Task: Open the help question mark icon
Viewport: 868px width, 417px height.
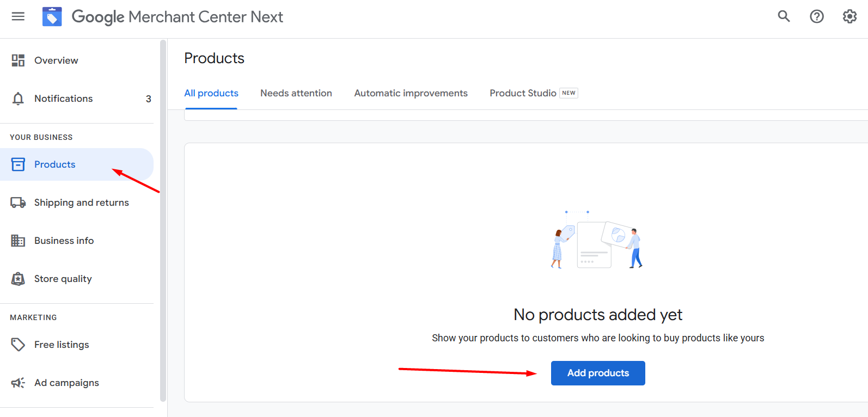Action: (x=817, y=16)
